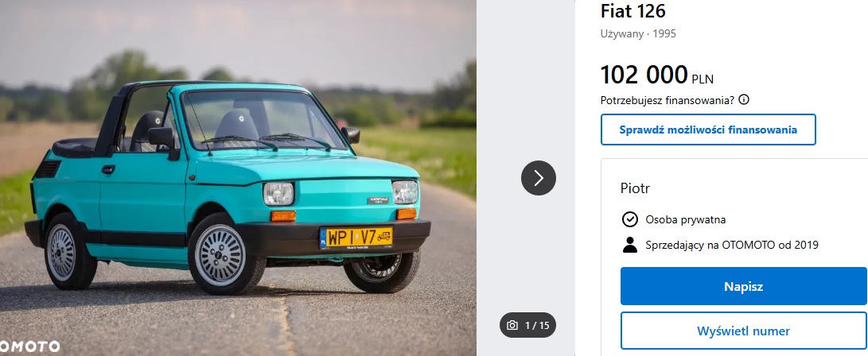Click the yellow license plate in photo
Viewport: 868px width, 356px height.
point(356,238)
